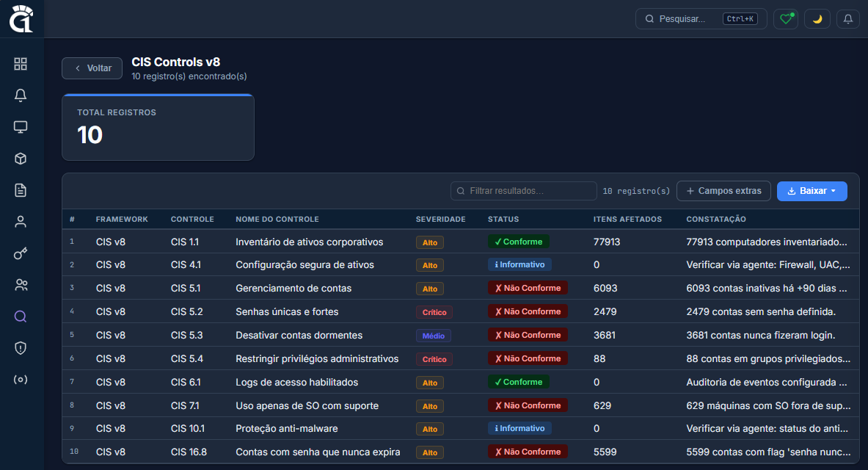Select 'Inventário de ativos corporativos' row name
The height and width of the screenshot is (470, 868).
(310, 242)
